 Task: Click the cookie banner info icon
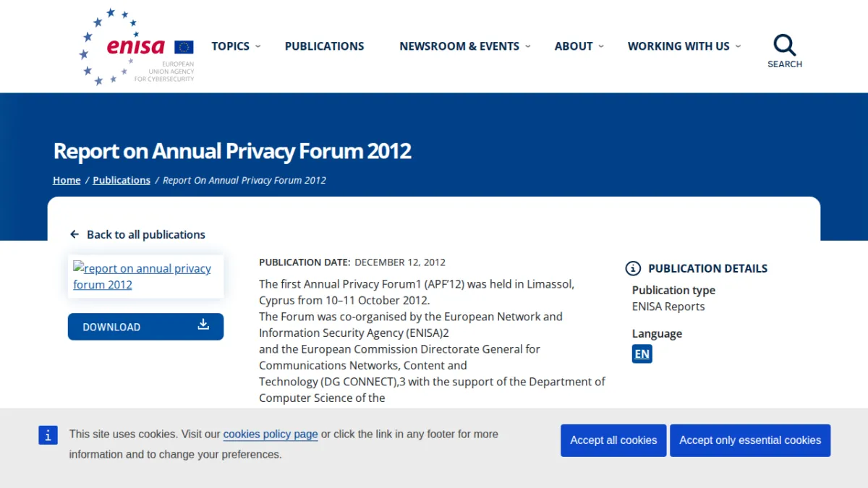[48, 435]
